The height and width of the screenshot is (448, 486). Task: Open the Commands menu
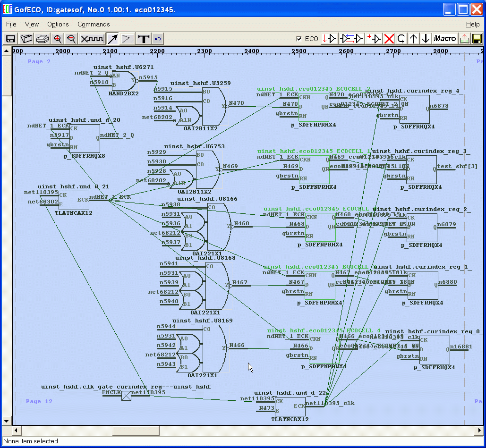pyautogui.click(x=94, y=24)
